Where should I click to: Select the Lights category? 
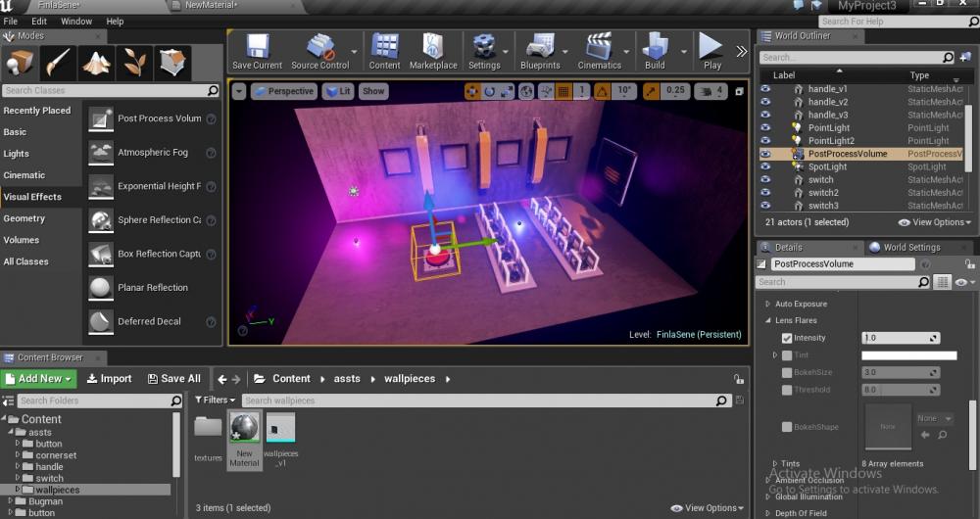click(x=17, y=154)
